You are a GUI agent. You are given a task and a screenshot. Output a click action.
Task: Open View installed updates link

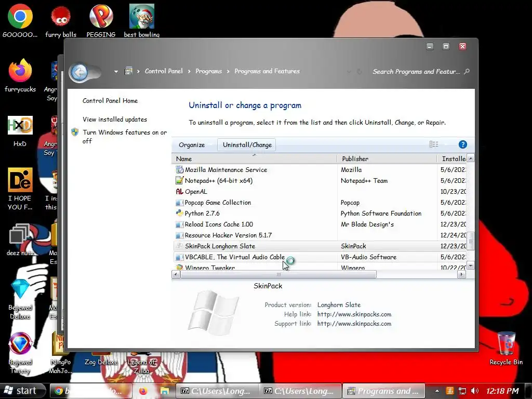(115, 119)
